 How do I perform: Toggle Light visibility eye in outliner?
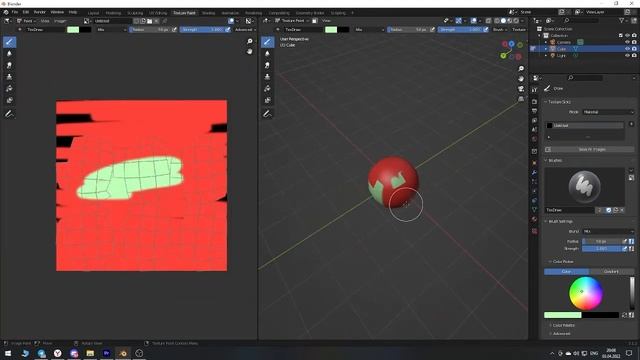tap(627, 55)
